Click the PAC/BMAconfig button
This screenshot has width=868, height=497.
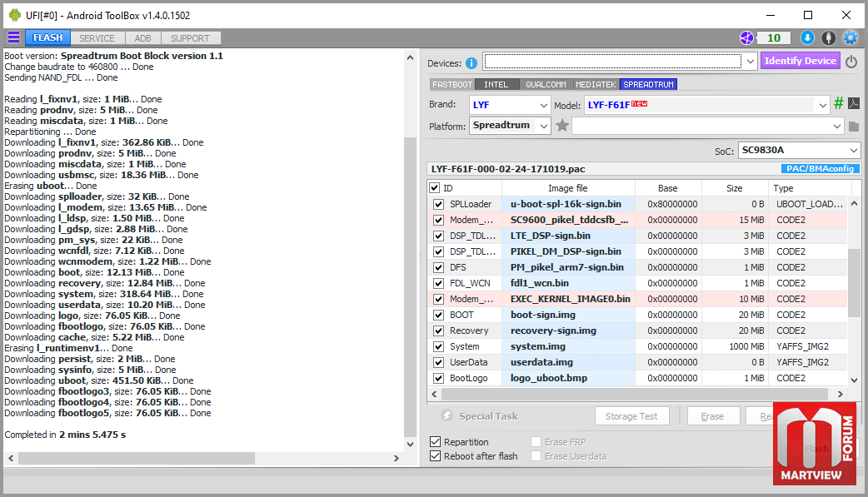pos(820,169)
